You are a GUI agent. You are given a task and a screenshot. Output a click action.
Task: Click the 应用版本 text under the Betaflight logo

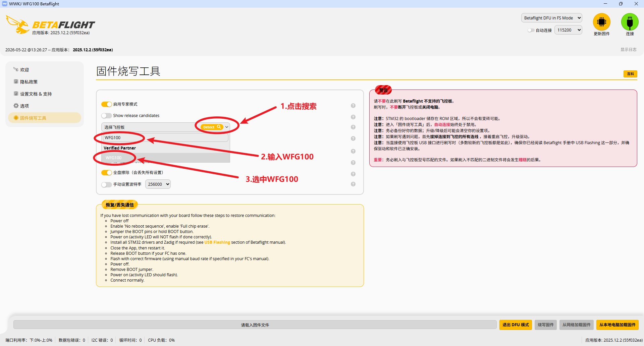pos(61,33)
